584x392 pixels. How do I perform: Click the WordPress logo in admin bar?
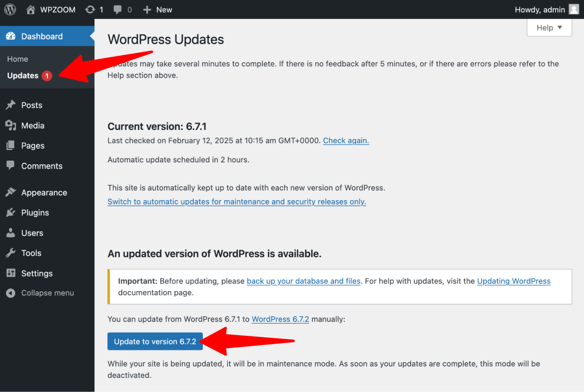10,10
